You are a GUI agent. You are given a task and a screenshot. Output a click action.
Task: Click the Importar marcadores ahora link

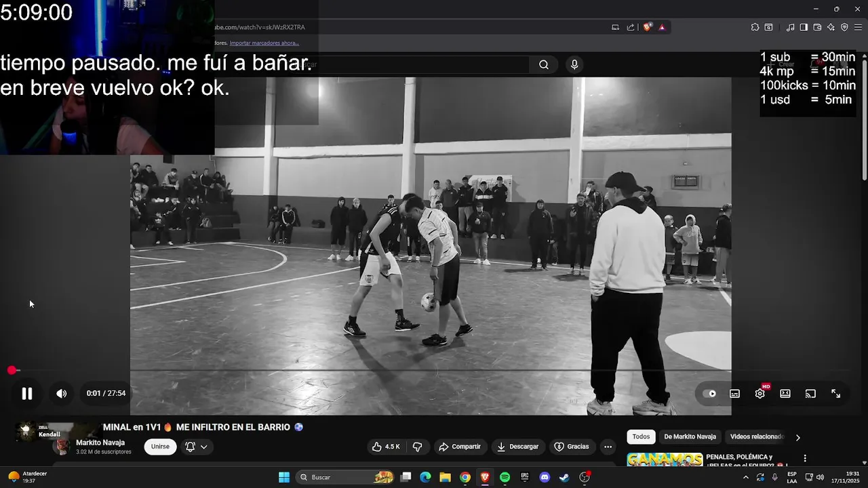[x=264, y=43]
